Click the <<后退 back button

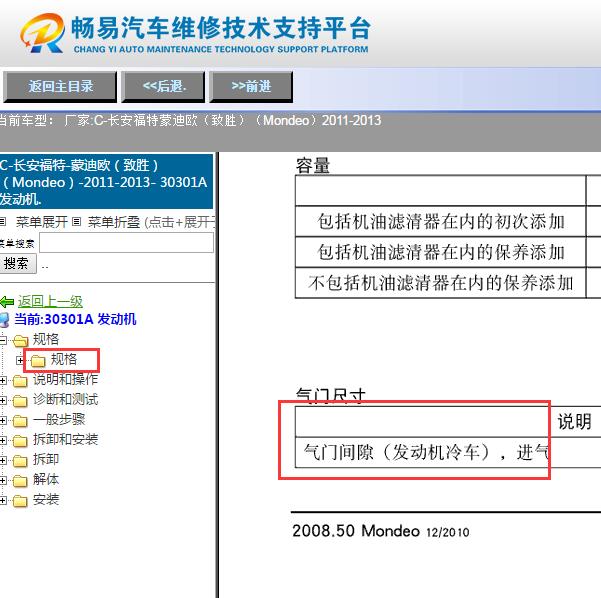[163, 87]
